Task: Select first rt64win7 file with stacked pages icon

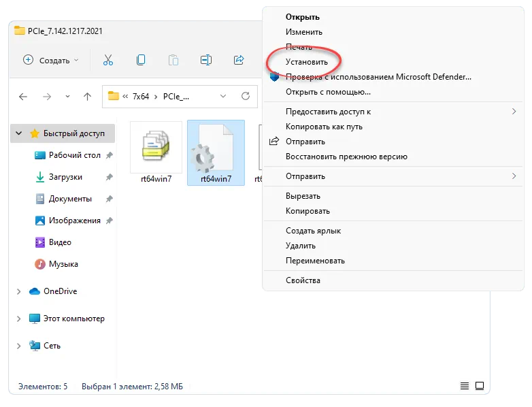Action: click(x=156, y=152)
